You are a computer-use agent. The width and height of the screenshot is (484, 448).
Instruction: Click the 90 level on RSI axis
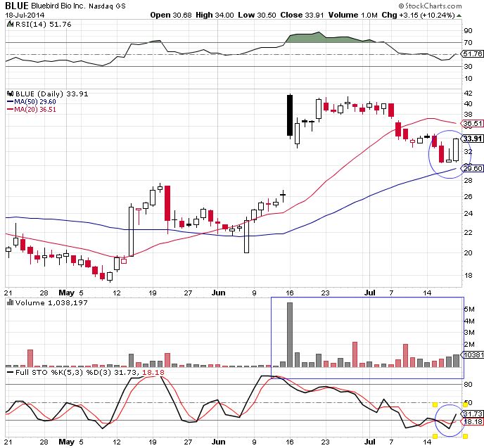[x=468, y=30]
